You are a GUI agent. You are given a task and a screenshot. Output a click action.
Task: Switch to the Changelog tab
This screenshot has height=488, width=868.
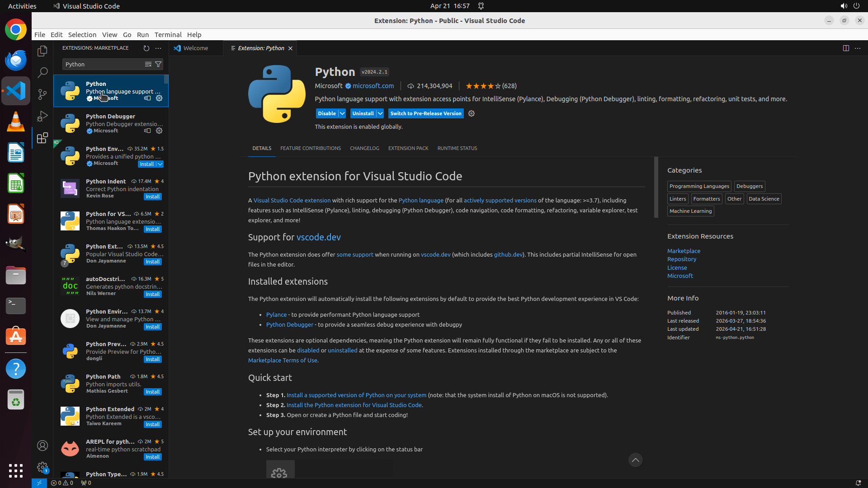point(364,148)
